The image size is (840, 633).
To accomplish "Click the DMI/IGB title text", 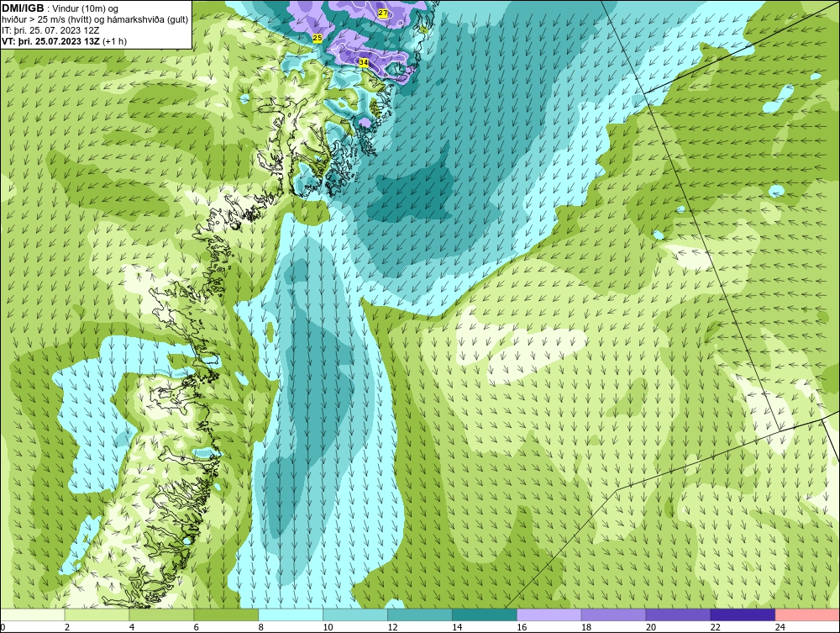I will [x=23, y=8].
